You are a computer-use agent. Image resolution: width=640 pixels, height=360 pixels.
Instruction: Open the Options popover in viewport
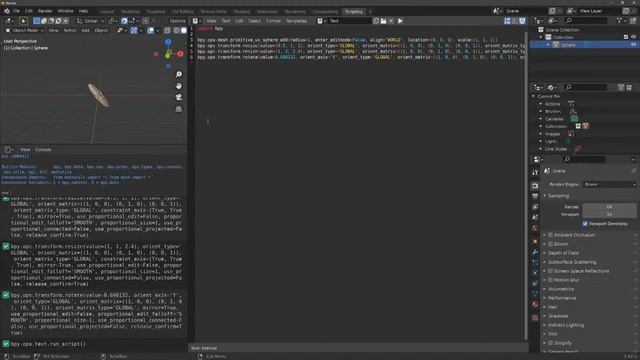pos(177,21)
